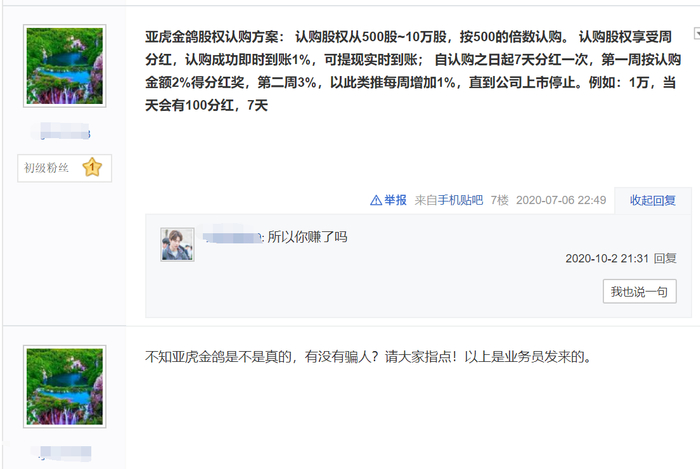Open the commenter's portrait avatar in the reply
The width and height of the screenshot is (700, 469).
point(177,244)
